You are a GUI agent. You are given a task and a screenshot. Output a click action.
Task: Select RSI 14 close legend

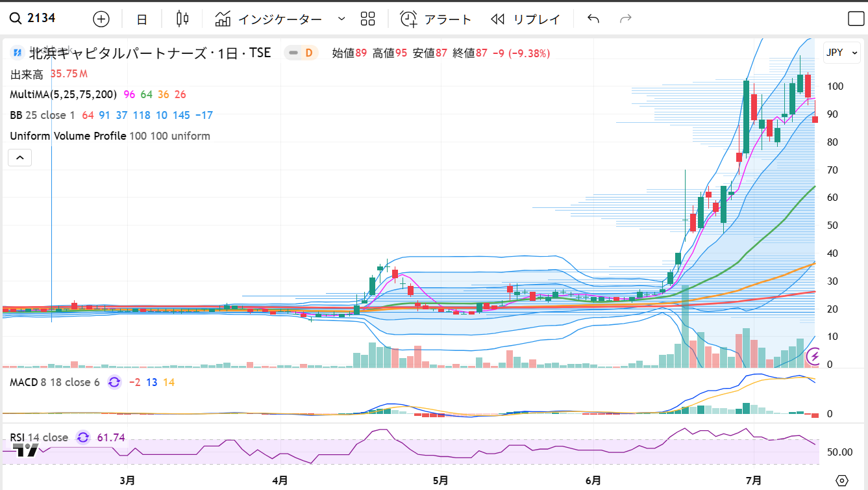pos(38,437)
